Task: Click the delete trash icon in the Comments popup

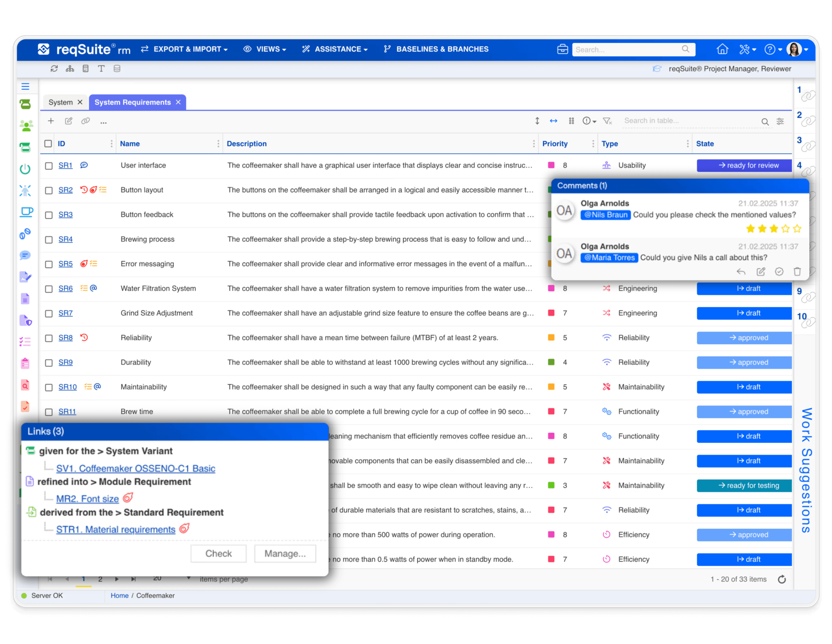Action: [797, 271]
